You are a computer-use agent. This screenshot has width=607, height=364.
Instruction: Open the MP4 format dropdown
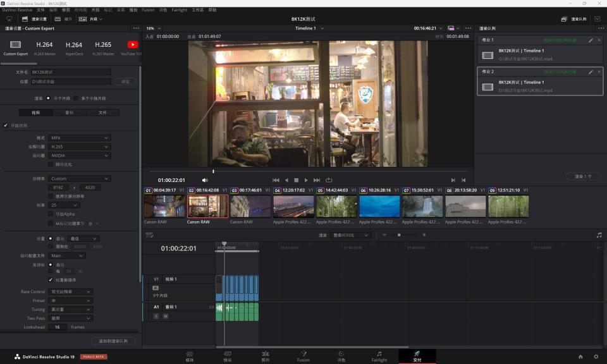80,138
